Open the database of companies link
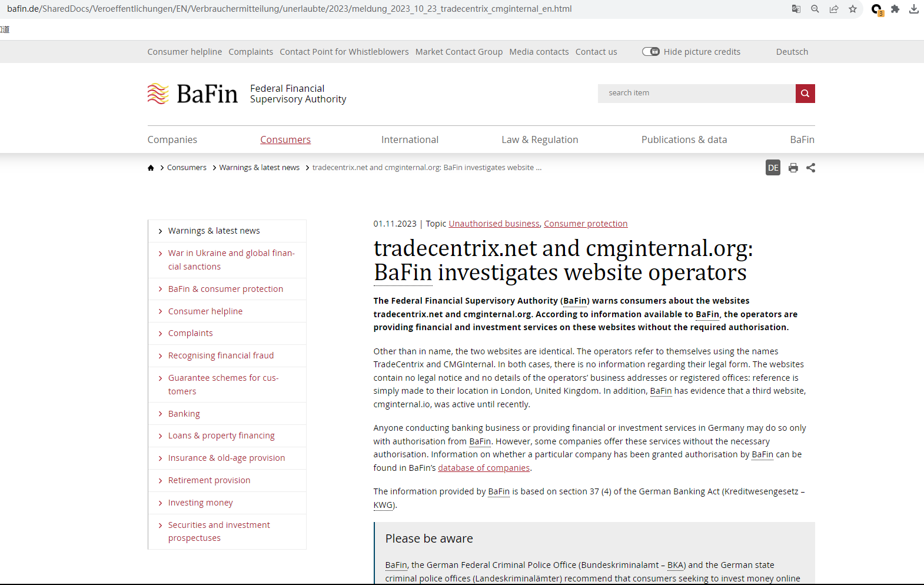Screen dimensions: 924x585 pyautogui.click(x=484, y=468)
